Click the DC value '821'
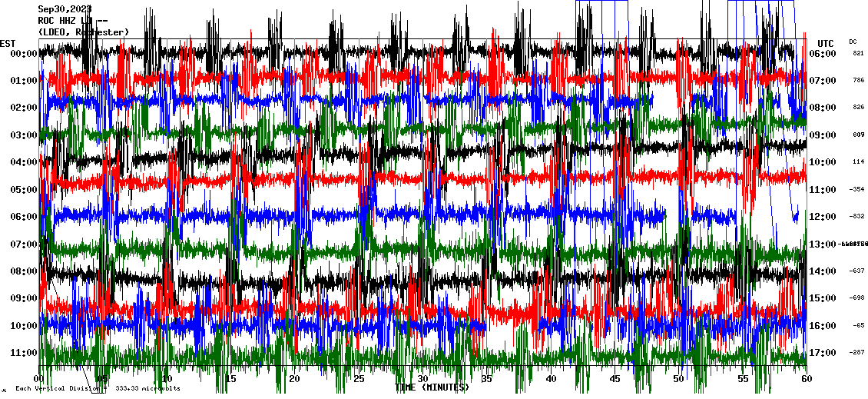The width and height of the screenshot is (868, 399). (859, 53)
